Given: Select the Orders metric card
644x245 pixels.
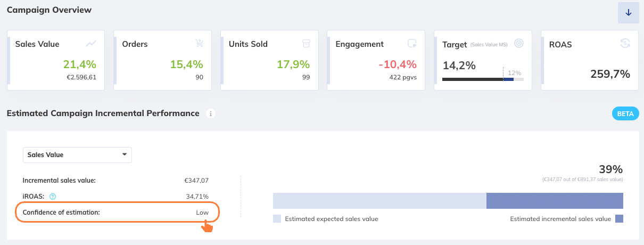Looking at the screenshot, I should click(x=162, y=60).
